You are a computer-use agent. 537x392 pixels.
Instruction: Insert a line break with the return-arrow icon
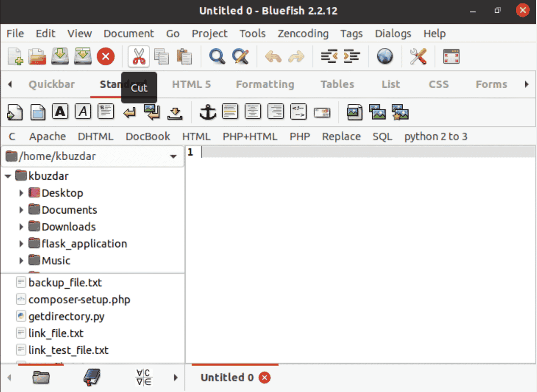click(x=129, y=113)
